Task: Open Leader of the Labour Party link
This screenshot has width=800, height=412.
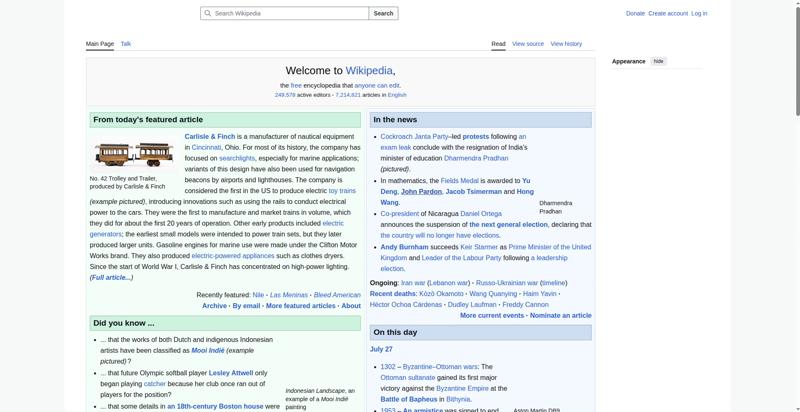Action: pyautogui.click(x=461, y=258)
